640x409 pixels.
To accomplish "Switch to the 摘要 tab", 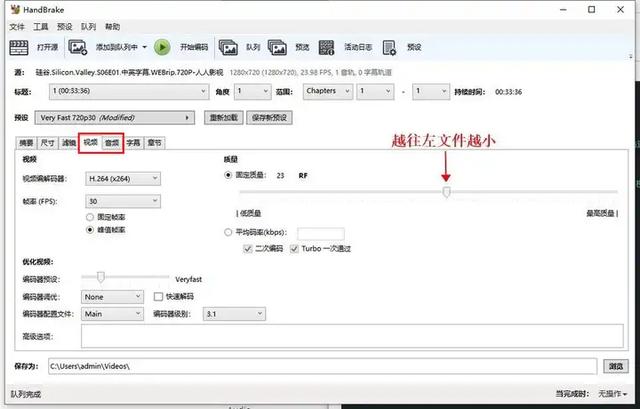I will click(x=26, y=143).
